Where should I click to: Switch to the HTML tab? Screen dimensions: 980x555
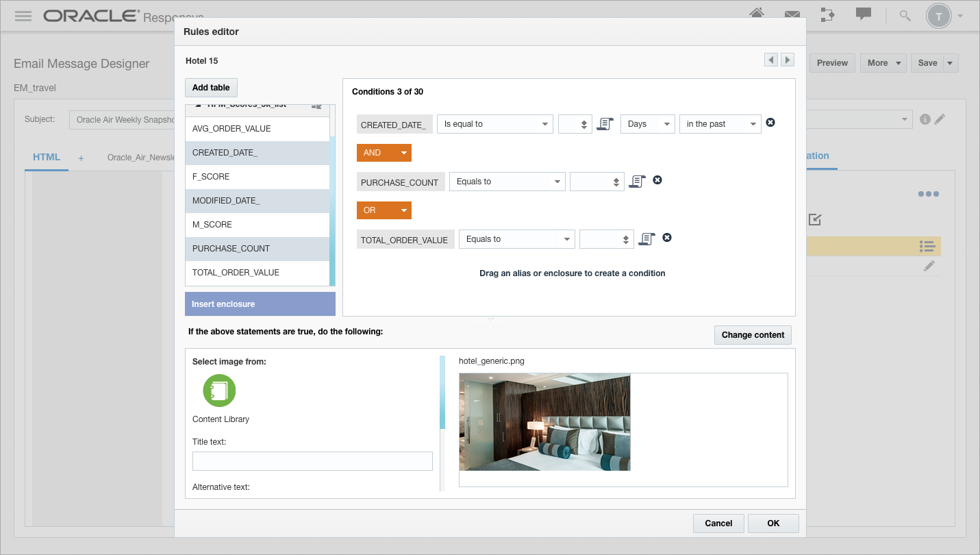tap(46, 157)
